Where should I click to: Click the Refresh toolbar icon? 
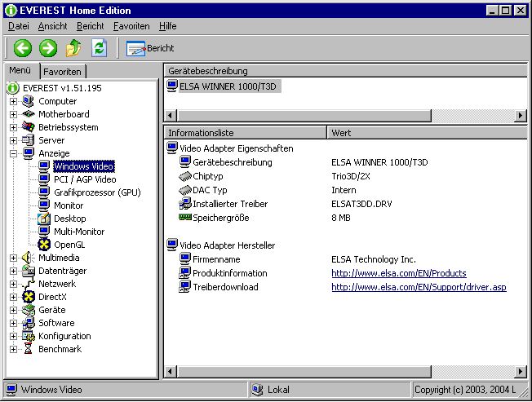[99, 48]
